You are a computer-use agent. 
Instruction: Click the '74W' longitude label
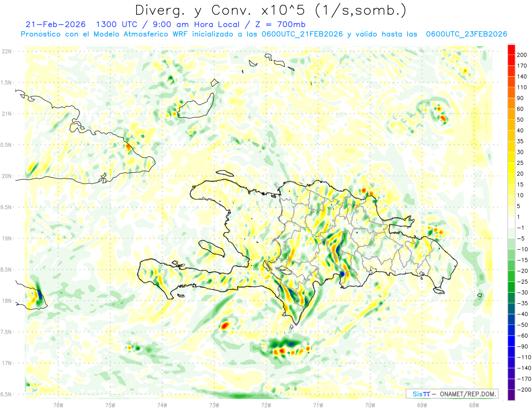coord(162,405)
